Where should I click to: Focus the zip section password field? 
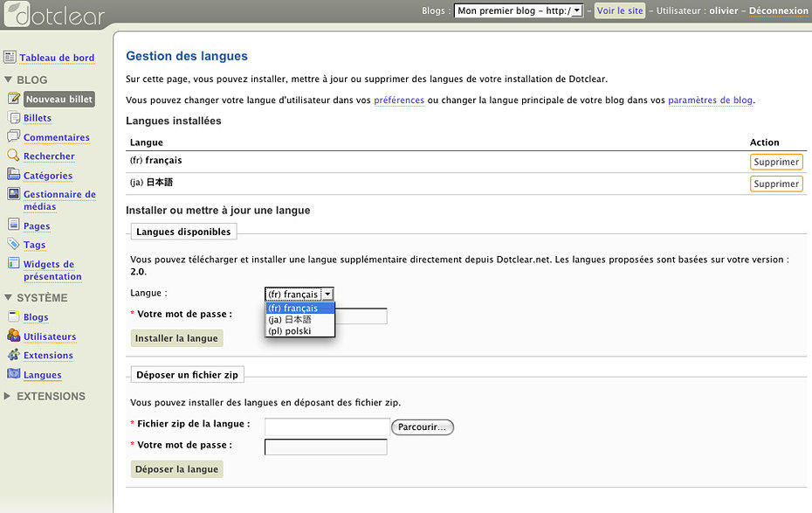click(326, 447)
